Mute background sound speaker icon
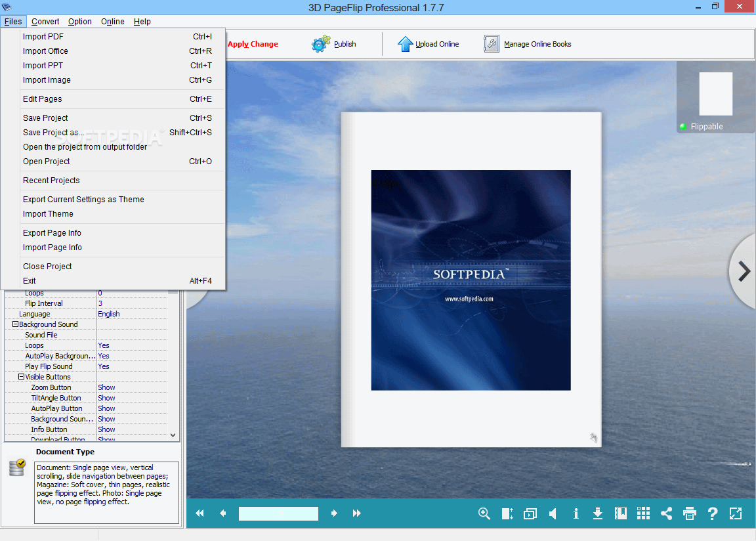756x541 pixels. pos(553,513)
